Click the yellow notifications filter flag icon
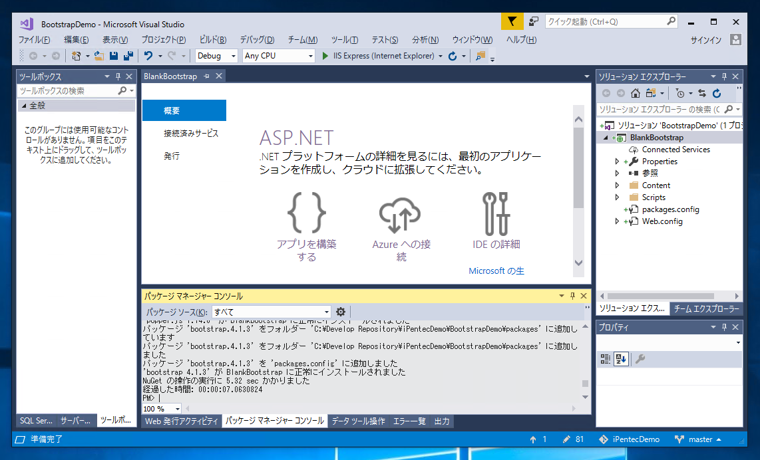 (512, 21)
